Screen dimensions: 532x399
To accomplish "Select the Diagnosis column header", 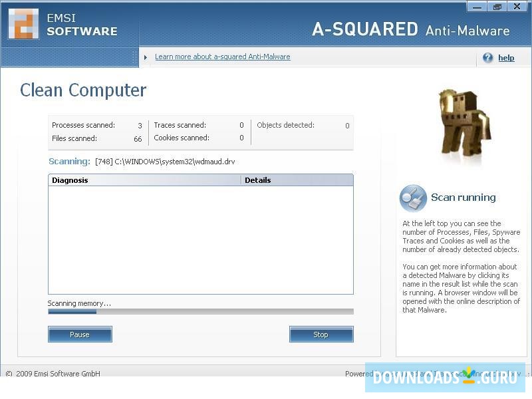I will [x=144, y=180].
